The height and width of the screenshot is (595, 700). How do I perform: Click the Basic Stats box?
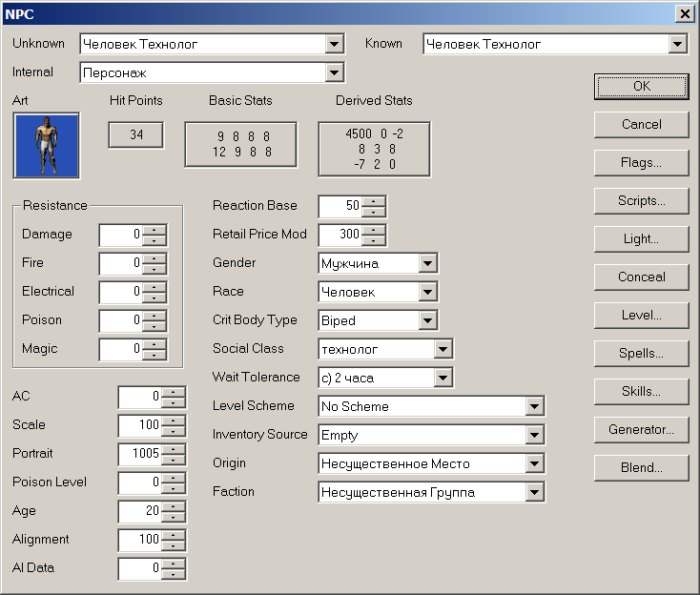240,144
